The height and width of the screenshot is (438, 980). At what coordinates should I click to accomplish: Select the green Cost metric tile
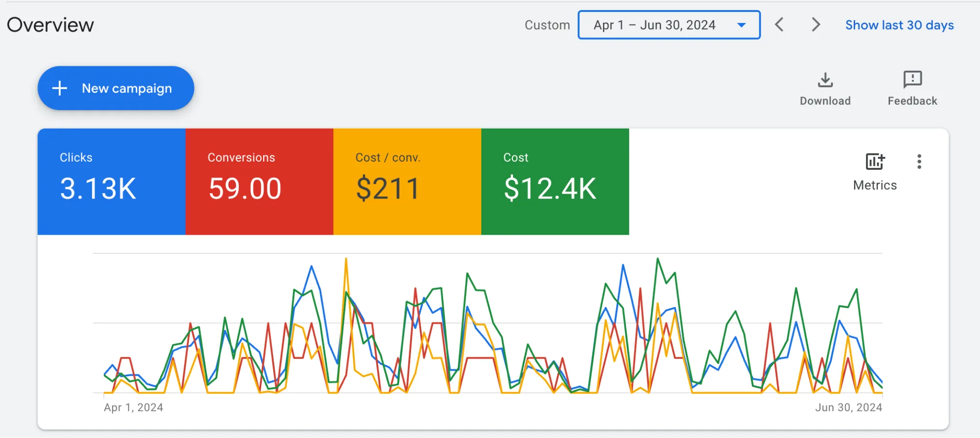coord(555,181)
